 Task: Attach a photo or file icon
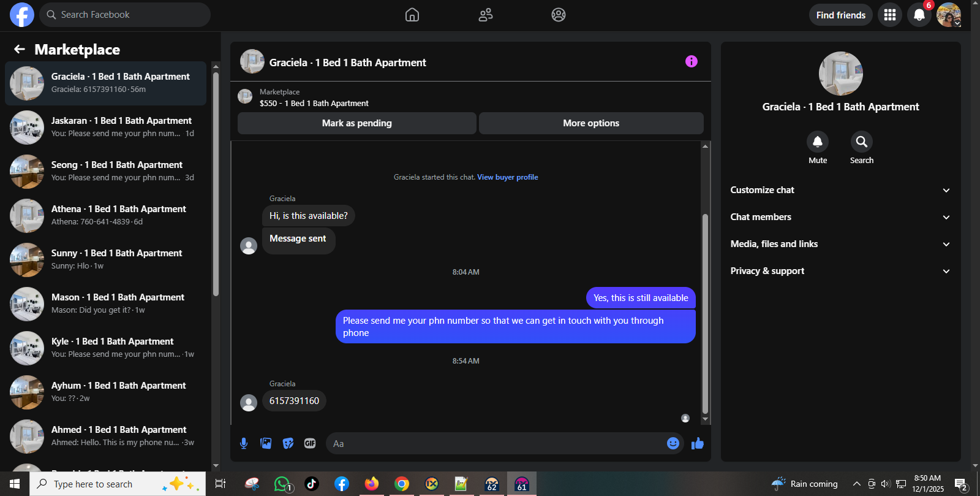tap(266, 443)
